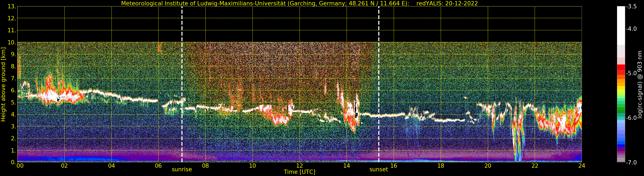Screen dimensions: 644x176
Task: Click the white segment of the colorbar
Action: tap(621, 26)
